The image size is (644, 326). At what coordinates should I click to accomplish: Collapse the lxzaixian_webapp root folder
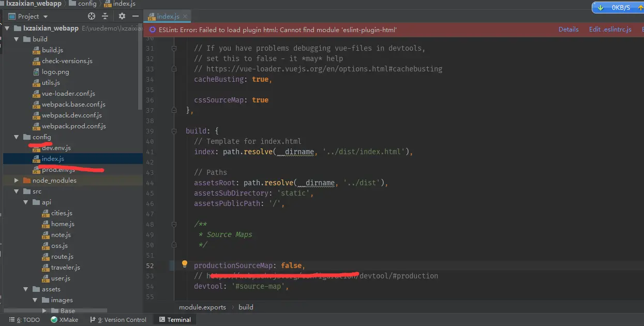[x=8, y=28]
